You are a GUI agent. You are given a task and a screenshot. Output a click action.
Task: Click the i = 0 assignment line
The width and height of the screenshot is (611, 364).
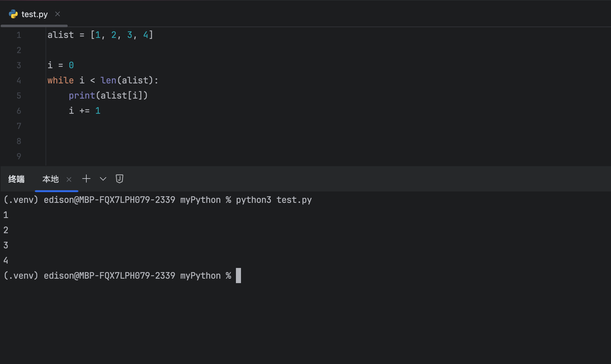click(x=60, y=65)
